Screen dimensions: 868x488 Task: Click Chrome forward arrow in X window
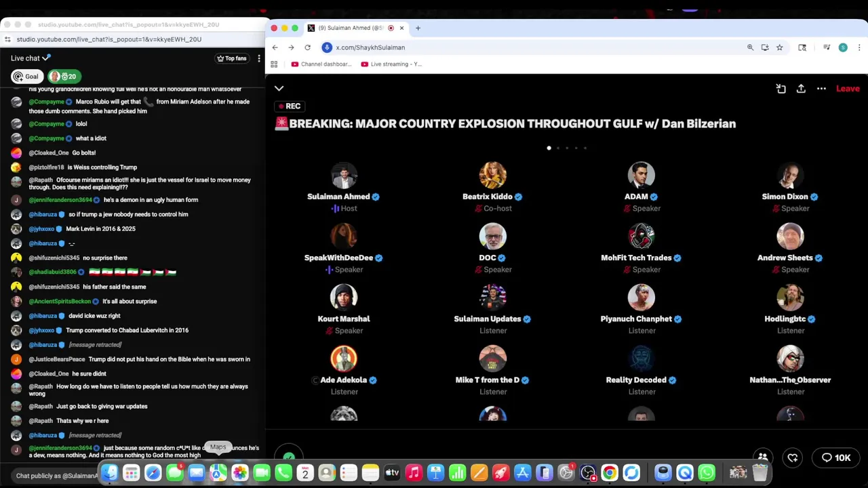point(291,47)
